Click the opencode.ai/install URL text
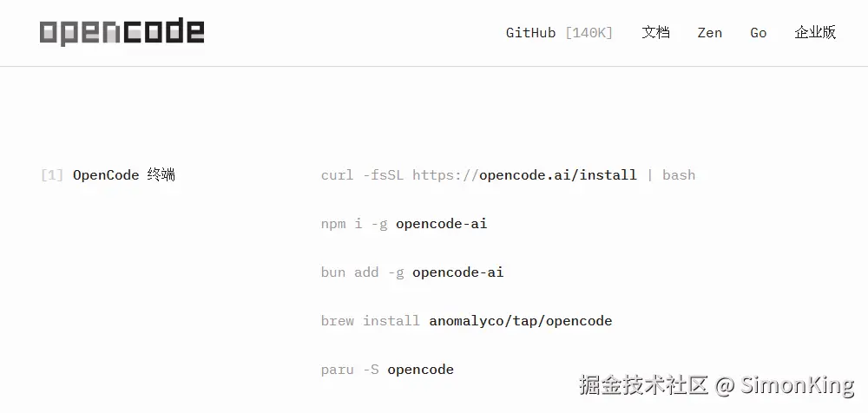Image resolution: width=868 pixels, height=413 pixels. (558, 175)
